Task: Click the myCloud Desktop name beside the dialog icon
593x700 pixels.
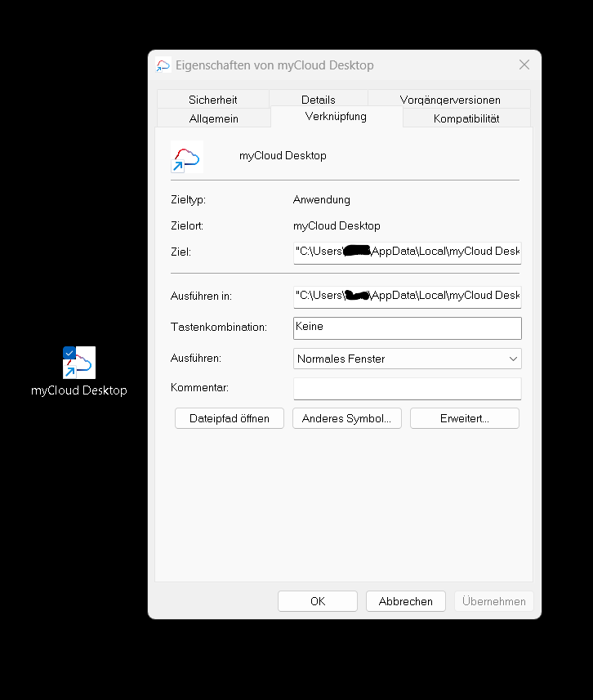Action: click(283, 156)
